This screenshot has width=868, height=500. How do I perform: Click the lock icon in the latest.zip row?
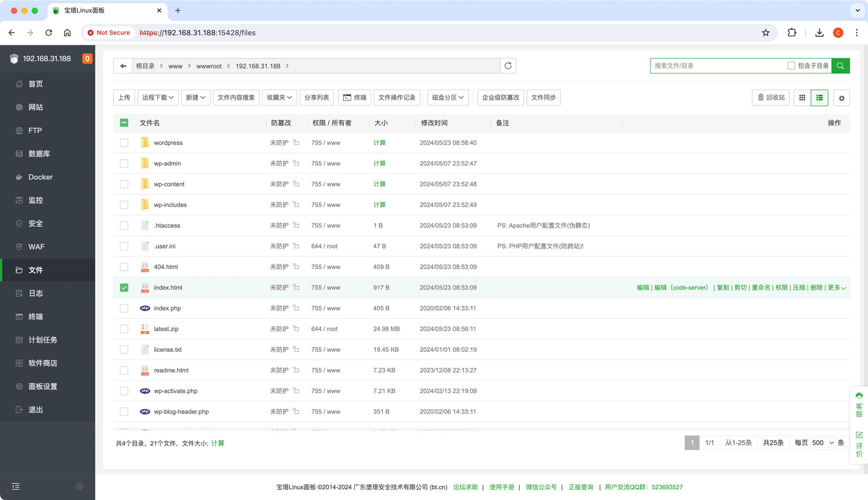[296, 328]
